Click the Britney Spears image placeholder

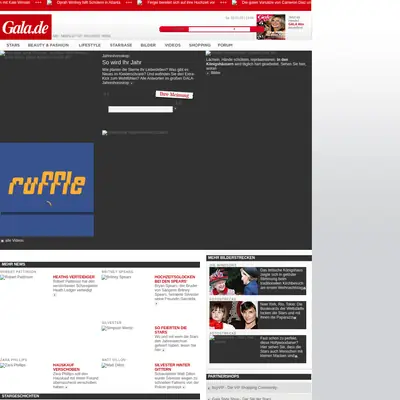click(116, 277)
